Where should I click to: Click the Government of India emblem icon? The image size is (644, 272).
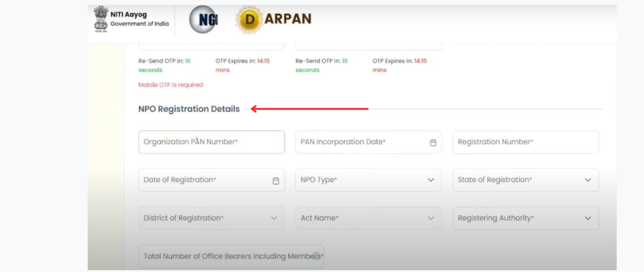pos(100,19)
